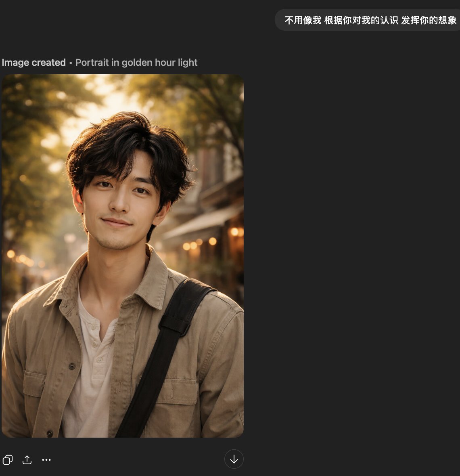Click the 'Image created' status label
This screenshot has width=460, height=476.
33,63
